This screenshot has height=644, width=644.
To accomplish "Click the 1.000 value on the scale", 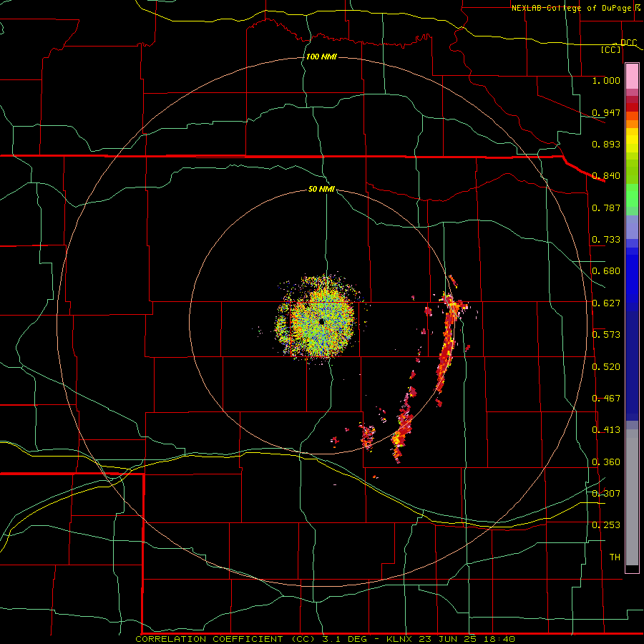I will coord(606,80).
